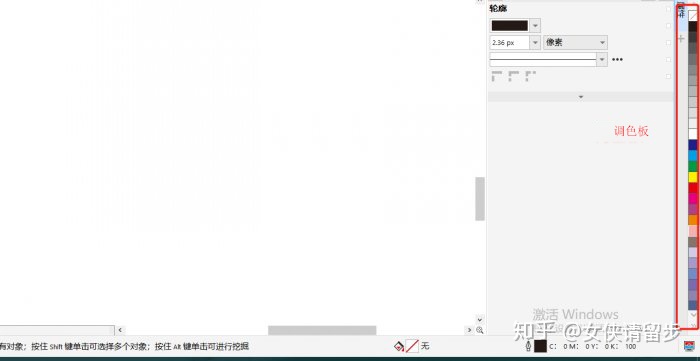Select the mitered corner icon
The height and width of the screenshot is (361, 700).
click(x=496, y=76)
